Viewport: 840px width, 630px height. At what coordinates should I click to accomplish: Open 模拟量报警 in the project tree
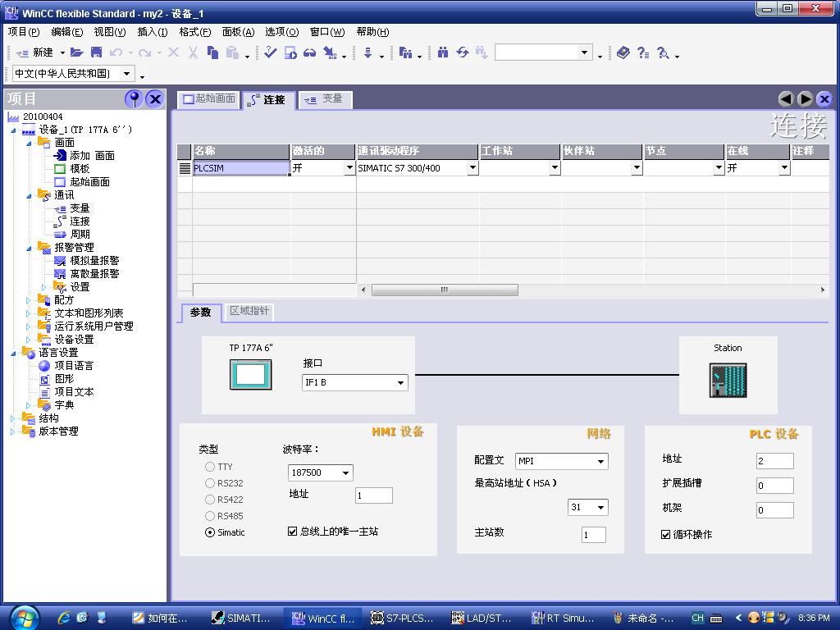94,261
